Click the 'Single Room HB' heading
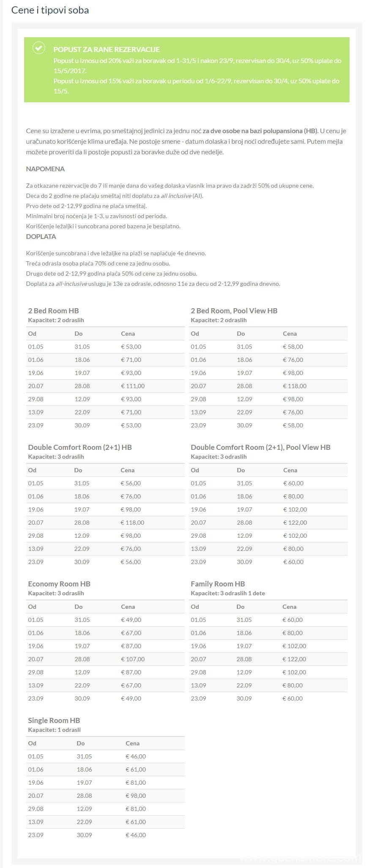Viewport: 369px width, 868px height. tap(54, 720)
